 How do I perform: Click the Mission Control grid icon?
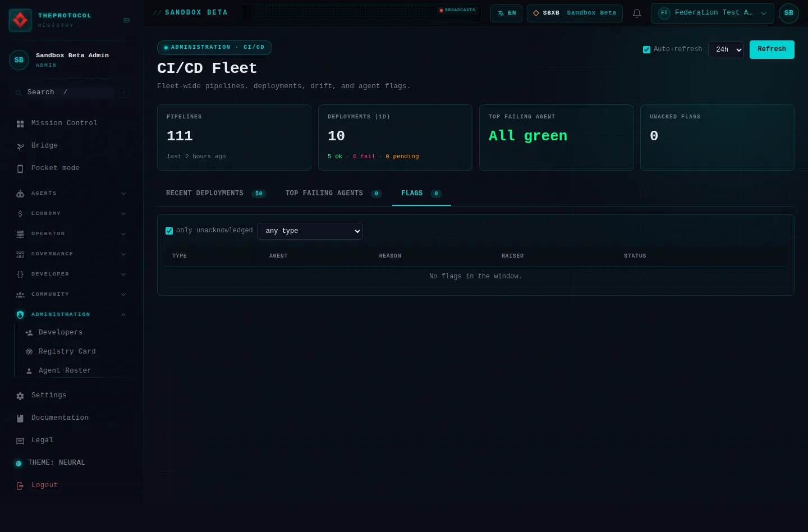pos(20,123)
